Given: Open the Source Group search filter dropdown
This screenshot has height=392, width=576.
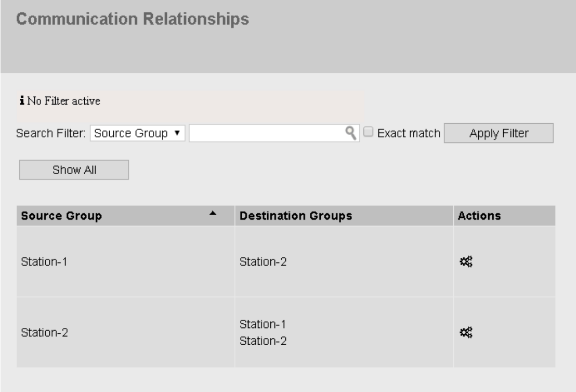Looking at the screenshot, I should pos(138,133).
